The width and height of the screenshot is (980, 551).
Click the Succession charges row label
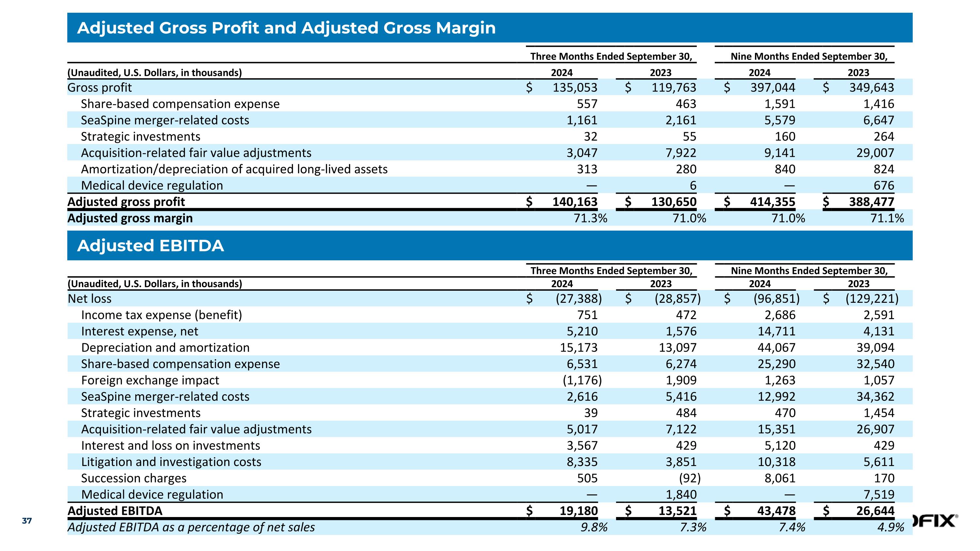134,478
